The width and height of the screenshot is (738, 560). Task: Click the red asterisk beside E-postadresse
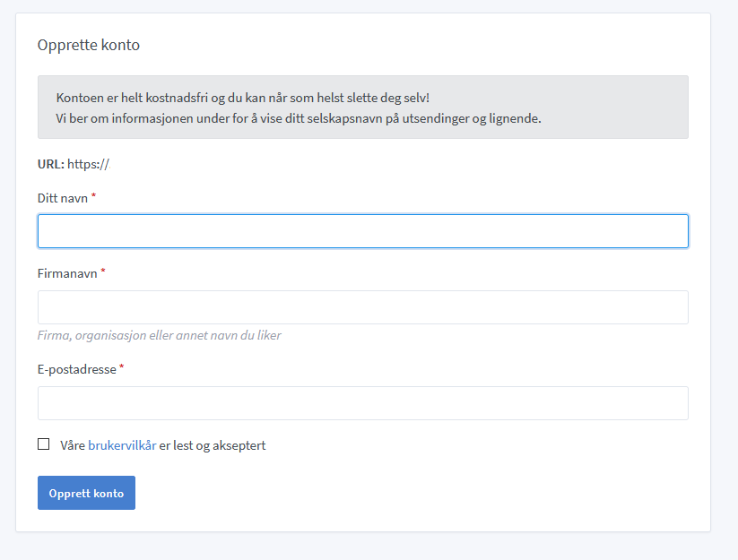pyautogui.click(x=121, y=366)
